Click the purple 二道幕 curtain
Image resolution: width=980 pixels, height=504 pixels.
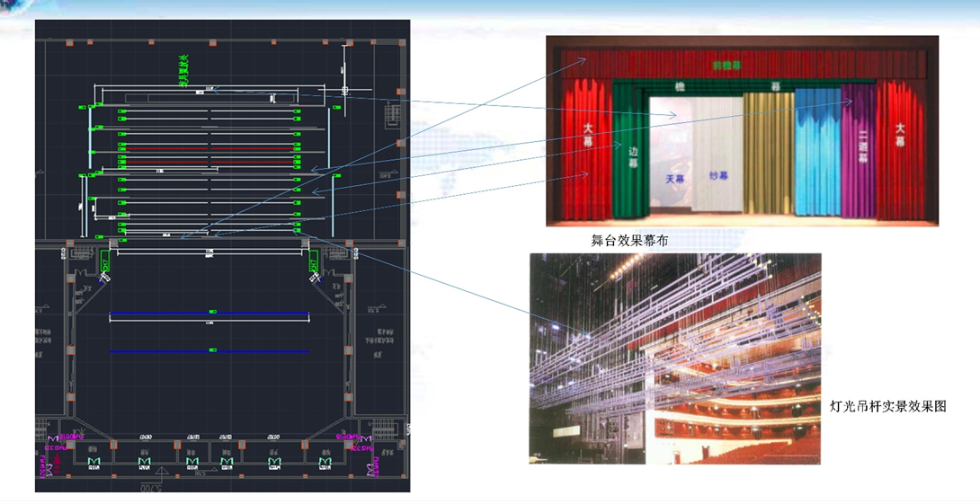click(861, 148)
